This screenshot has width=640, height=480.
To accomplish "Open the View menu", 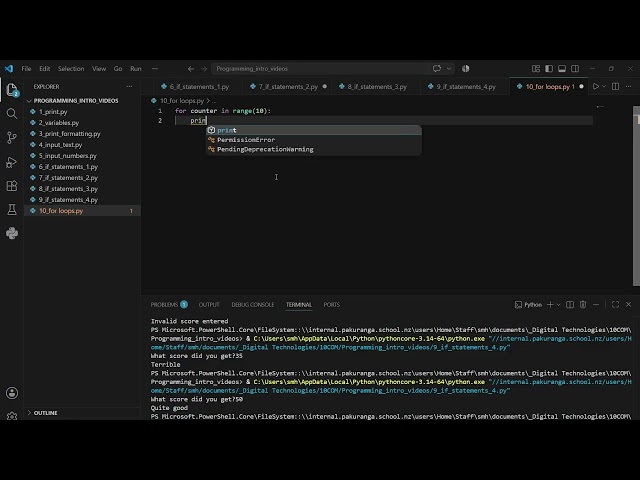I will click(99, 69).
